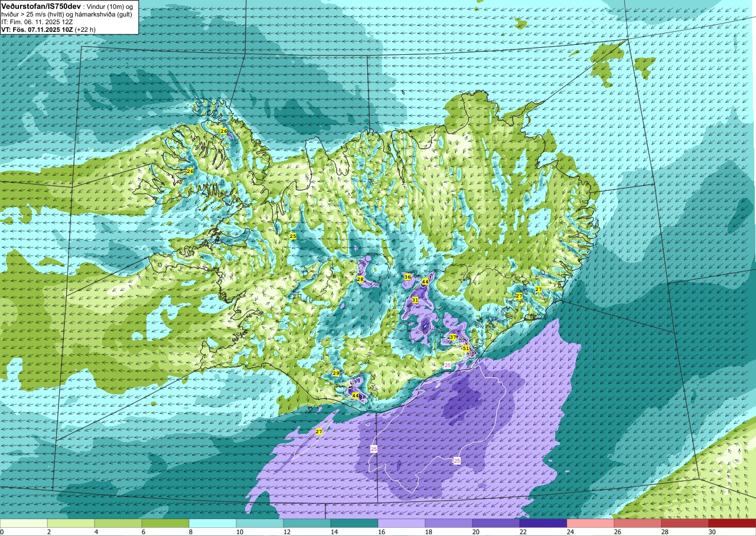The height and width of the screenshot is (536, 756).
Task: Pick the yellow gust label 36
Action: point(408,277)
